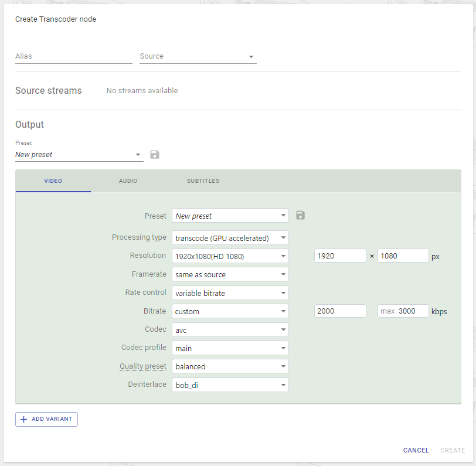Open the Bitrate mode dropdown set to custom

tap(230, 311)
